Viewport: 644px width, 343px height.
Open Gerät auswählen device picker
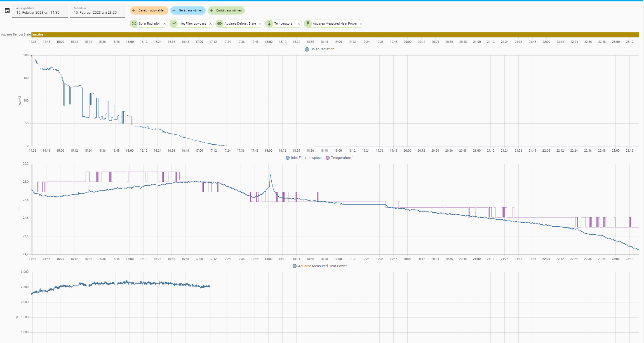pyautogui.click(x=188, y=10)
